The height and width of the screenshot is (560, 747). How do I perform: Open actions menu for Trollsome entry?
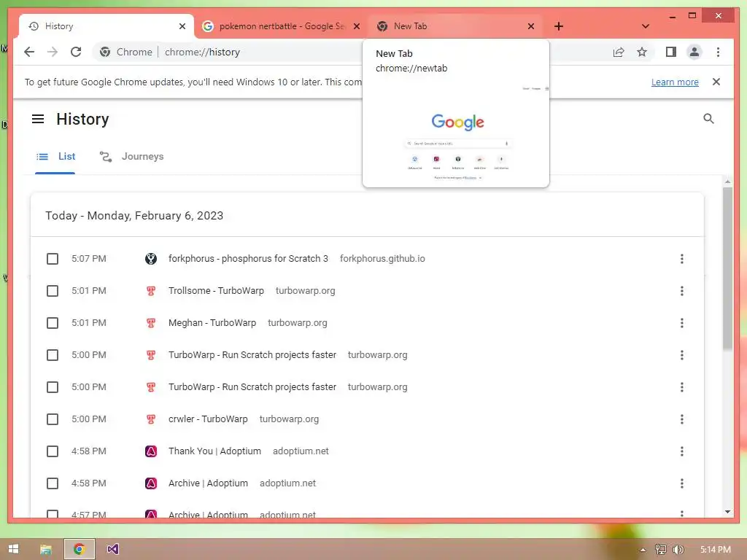682,291
